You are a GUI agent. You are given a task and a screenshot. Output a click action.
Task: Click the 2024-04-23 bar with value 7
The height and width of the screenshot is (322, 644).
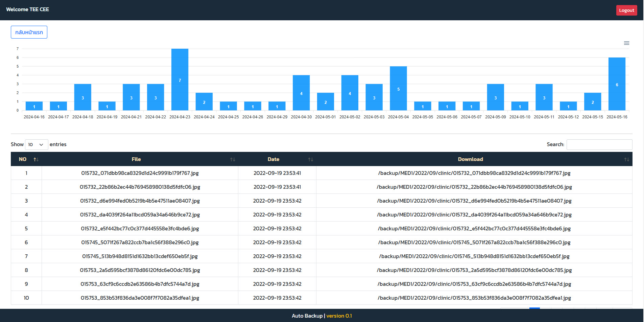click(x=180, y=79)
